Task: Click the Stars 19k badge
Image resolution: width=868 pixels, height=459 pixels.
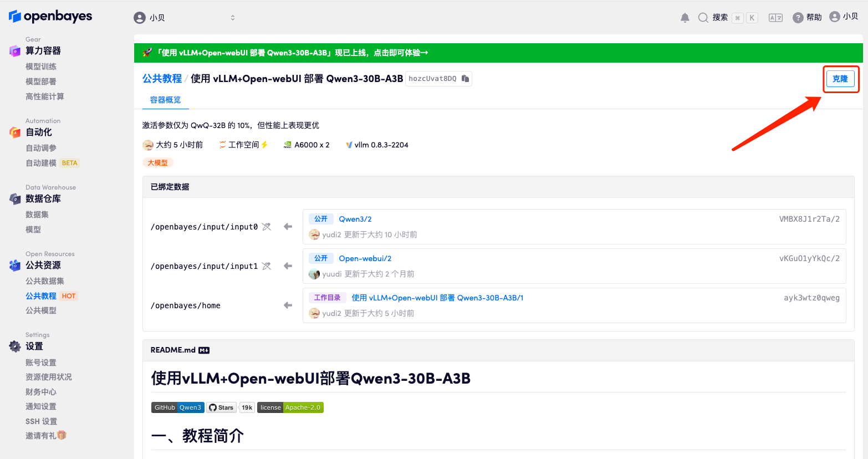Action: click(x=231, y=407)
